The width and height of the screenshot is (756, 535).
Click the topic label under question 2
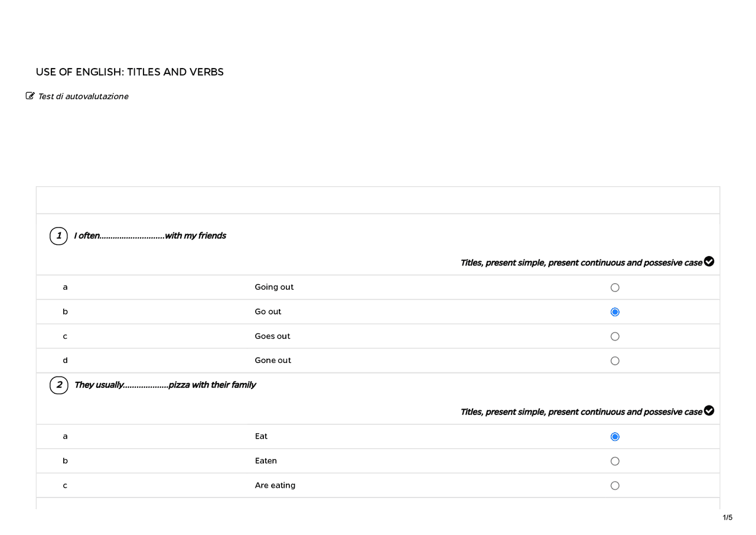pos(581,412)
